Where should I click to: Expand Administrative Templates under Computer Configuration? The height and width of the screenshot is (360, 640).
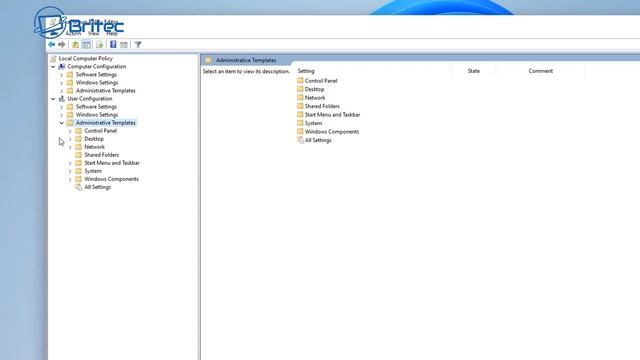(62, 91)
